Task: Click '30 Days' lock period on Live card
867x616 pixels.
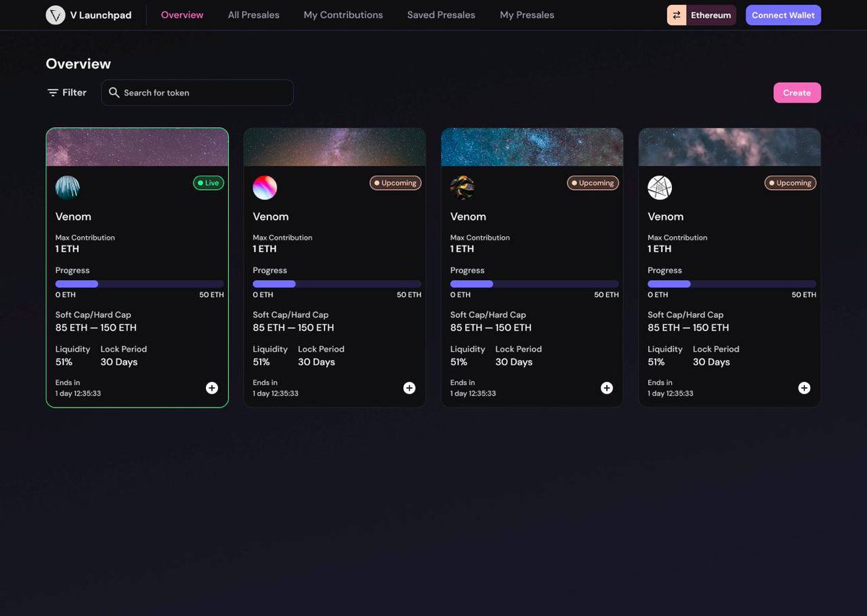Action: point(118,363)
